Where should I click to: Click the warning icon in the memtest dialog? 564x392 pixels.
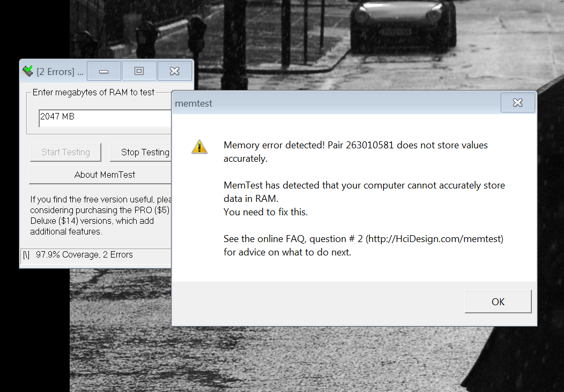click(x=199, y=147)
